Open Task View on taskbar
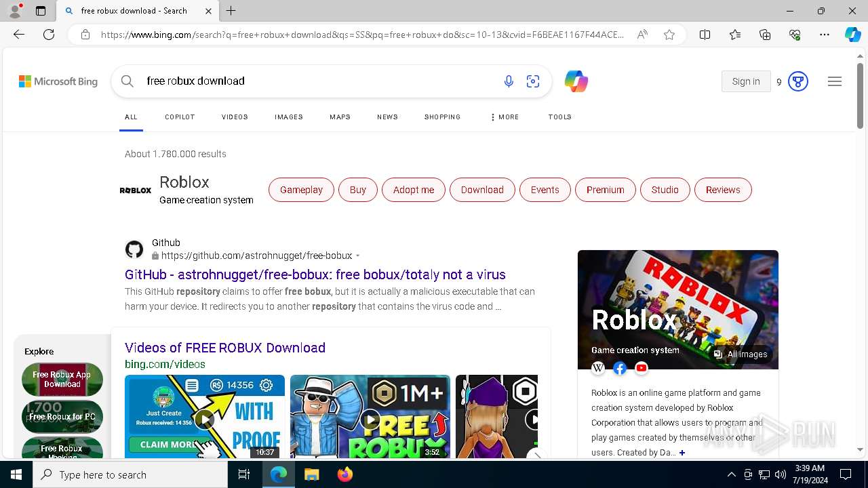Screen dimensions: 868x488 [244, 474]
